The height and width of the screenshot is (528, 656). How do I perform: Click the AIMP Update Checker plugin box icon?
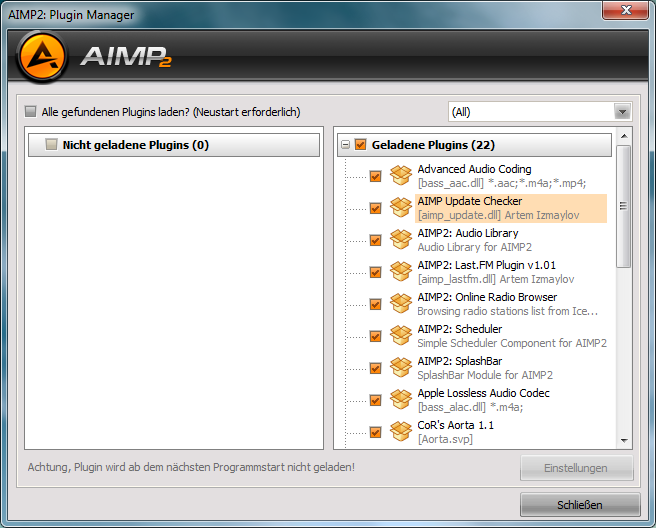click(x=401, y=208)
